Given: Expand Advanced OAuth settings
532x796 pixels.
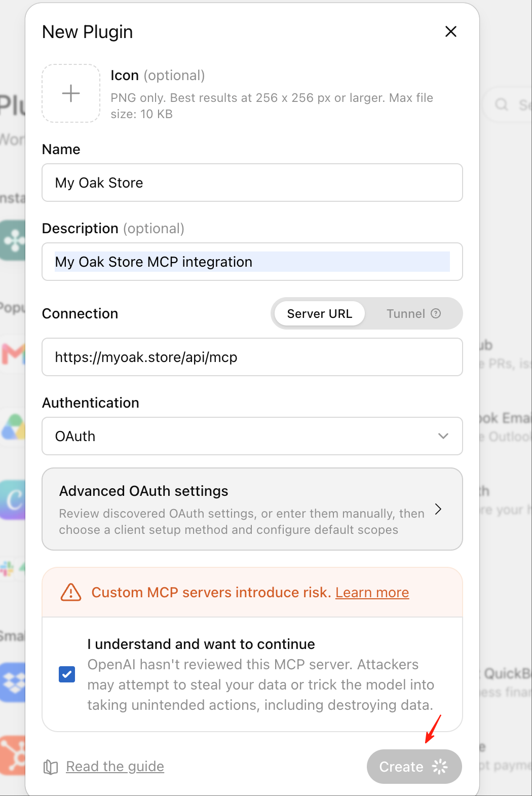Looking at the screenshot, I should (252, 509).
